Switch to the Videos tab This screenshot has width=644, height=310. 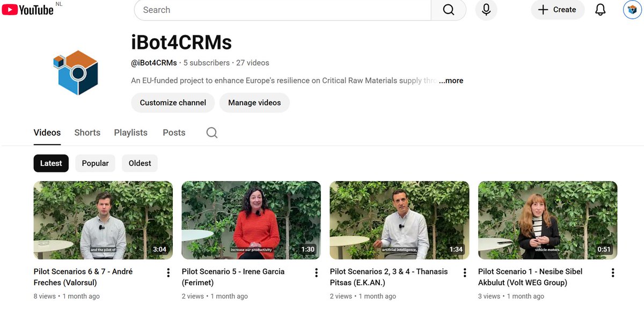tap(47, 133)
